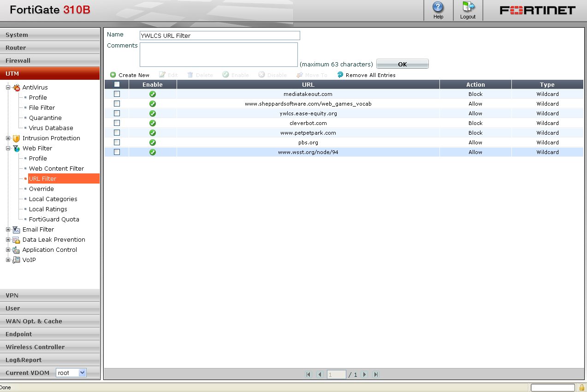Click the Web Filter globe icon

coord(17,148)
